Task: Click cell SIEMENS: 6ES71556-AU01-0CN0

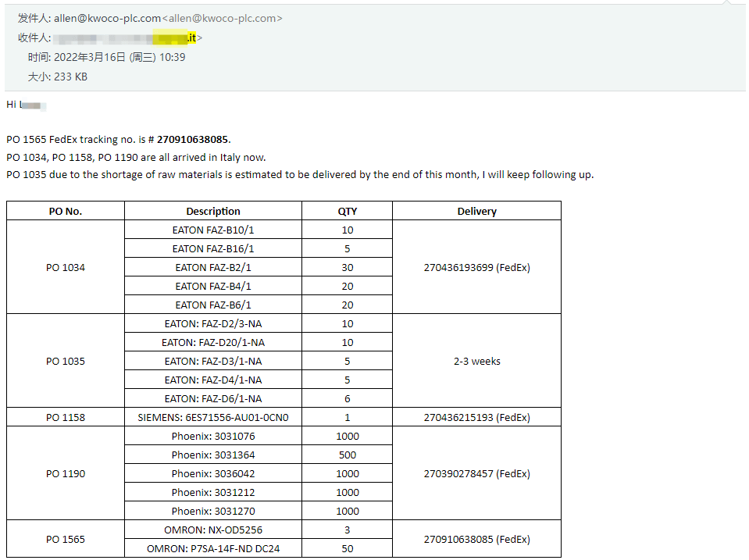Action: click(213, 417)
